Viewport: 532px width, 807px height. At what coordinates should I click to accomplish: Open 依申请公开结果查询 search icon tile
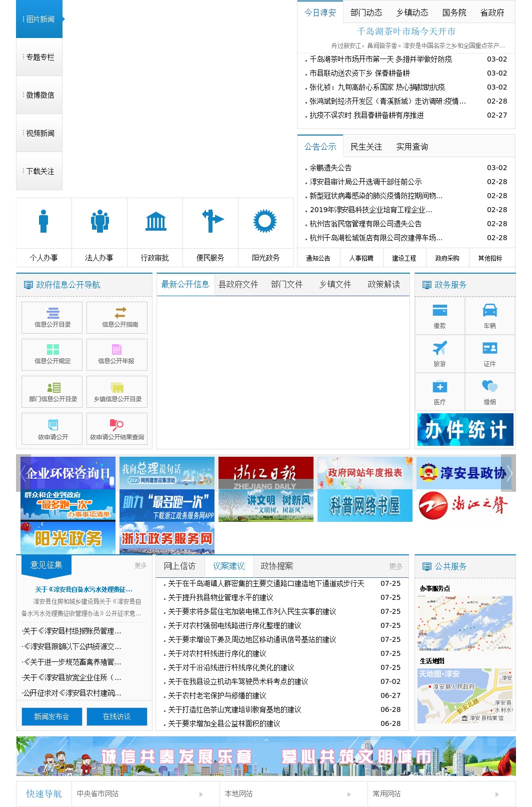click(x=117, y=429)
